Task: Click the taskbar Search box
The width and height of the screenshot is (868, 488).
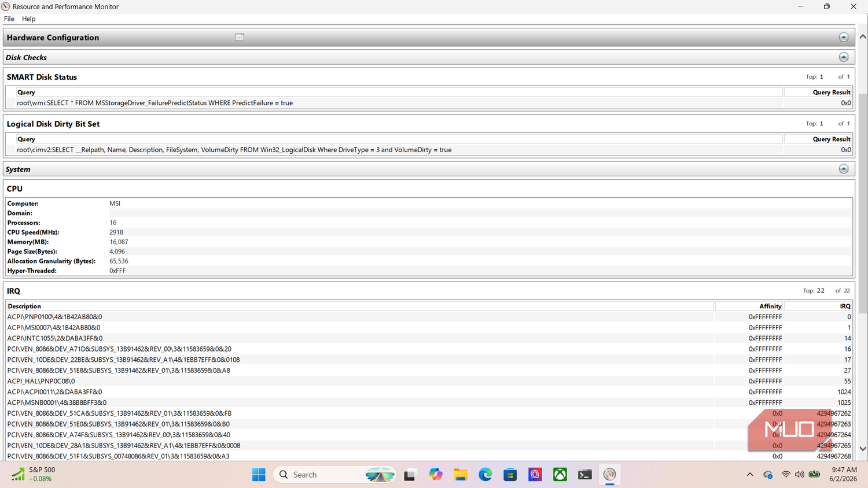Action: click(334, 475)
